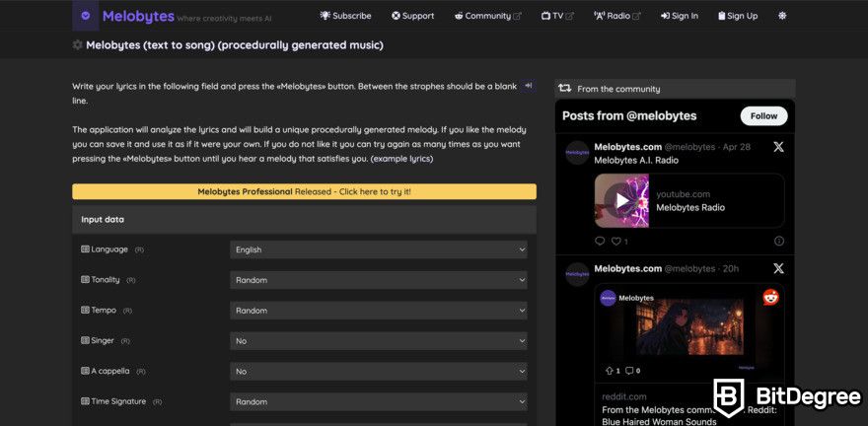Viewport: 868px width, 426px height.
Task: Play the Melobytes Radio YouTube video thumbnail
Action: pyautogui.click(x=621, y=201)
